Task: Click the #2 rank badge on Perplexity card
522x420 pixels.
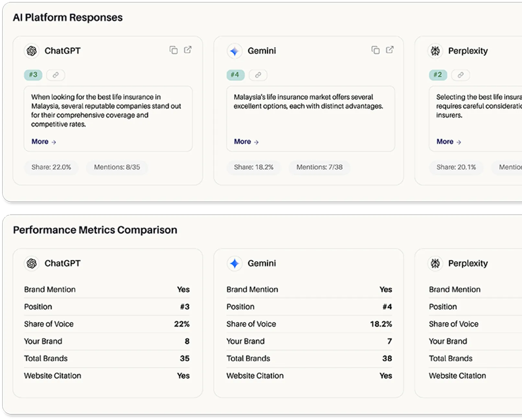Action: click(438, 75)
